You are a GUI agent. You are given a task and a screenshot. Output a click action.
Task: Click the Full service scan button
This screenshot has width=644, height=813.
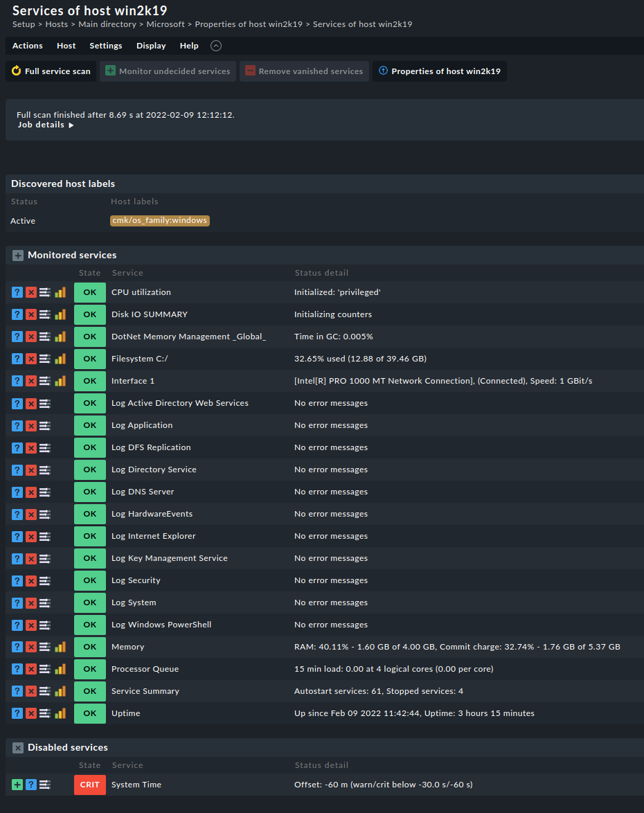(x=51, y=71)
